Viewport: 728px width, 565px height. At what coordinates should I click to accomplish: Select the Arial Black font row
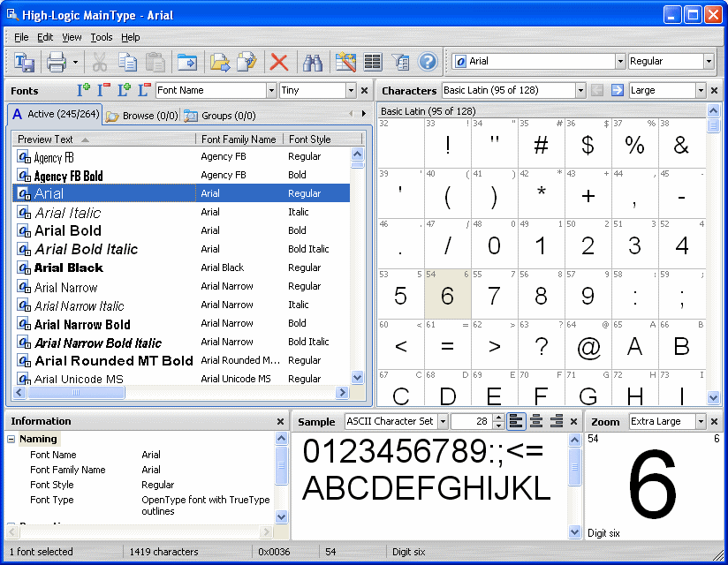181,267
